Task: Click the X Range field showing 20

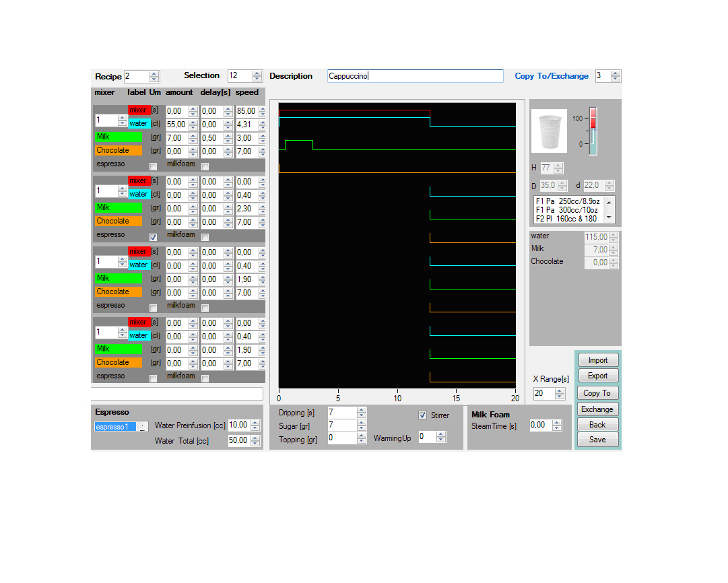Action: 544,393
